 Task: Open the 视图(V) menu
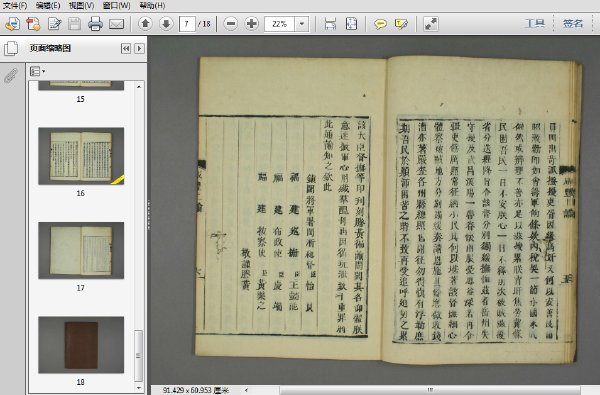81,5
